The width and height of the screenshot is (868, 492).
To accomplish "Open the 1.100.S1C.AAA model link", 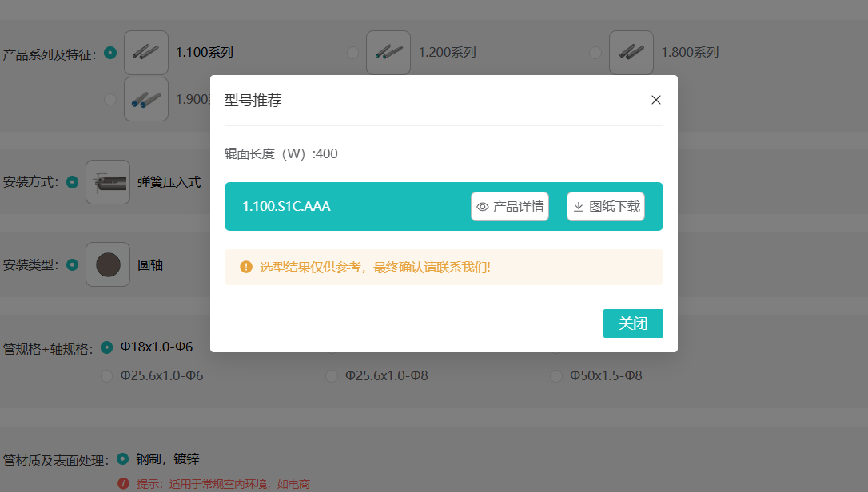I will pos(286,206).
